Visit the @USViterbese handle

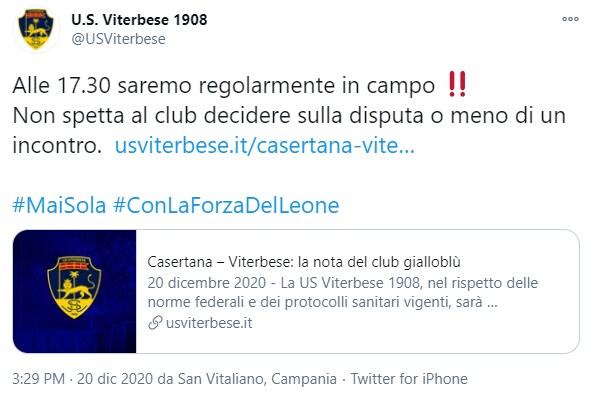(x=118, y=39)
